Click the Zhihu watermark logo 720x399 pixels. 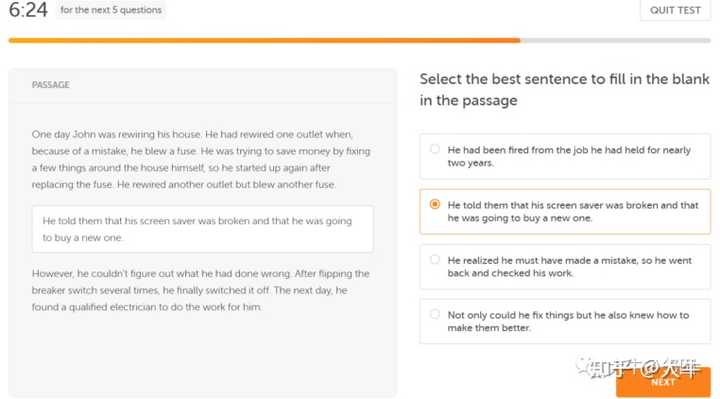[x=638, y=367]
